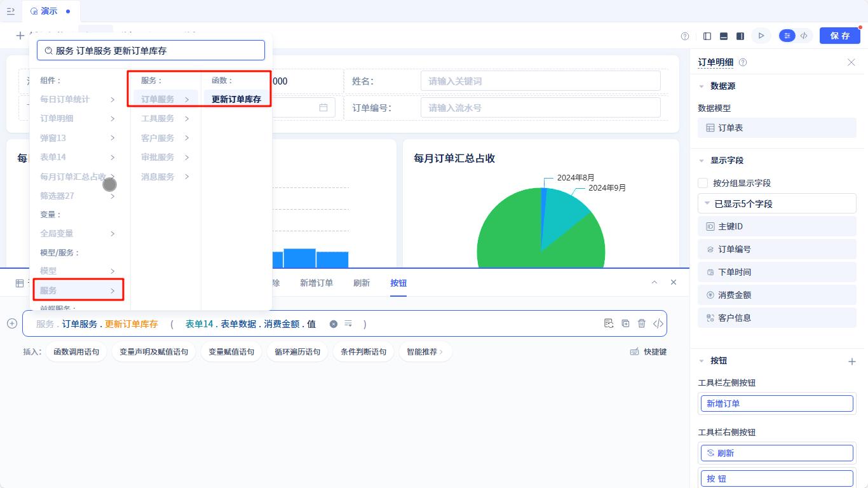Click the help question mark icon
The height and width of the screenshot is (488, 868).
(x=684, y=36)
